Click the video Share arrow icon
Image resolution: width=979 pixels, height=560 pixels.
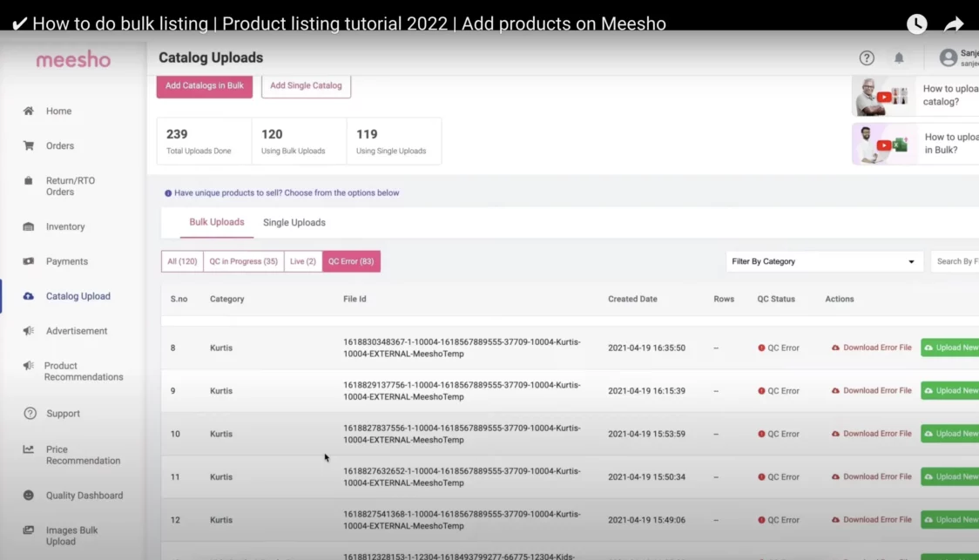(x=954, y=24)
